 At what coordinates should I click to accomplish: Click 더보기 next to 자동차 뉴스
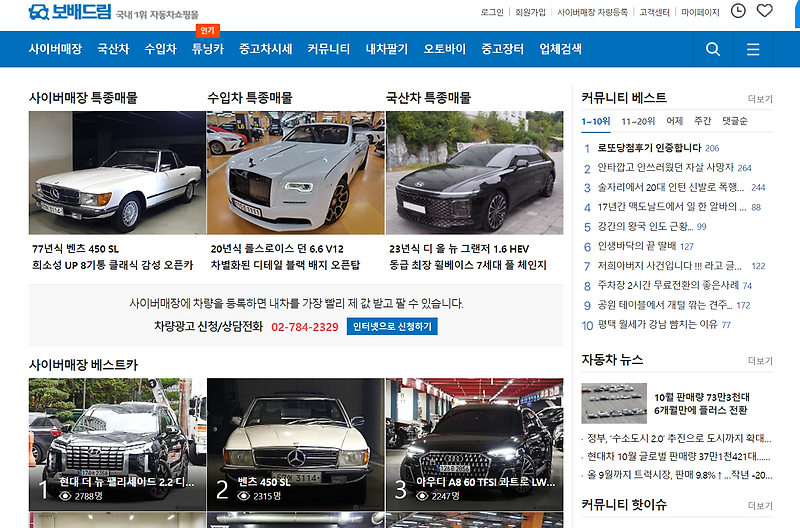(760, 361)
